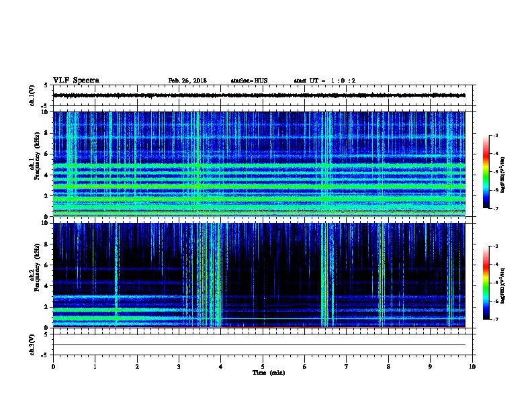Click the ch.3 flat voltage line

point(259,345)
